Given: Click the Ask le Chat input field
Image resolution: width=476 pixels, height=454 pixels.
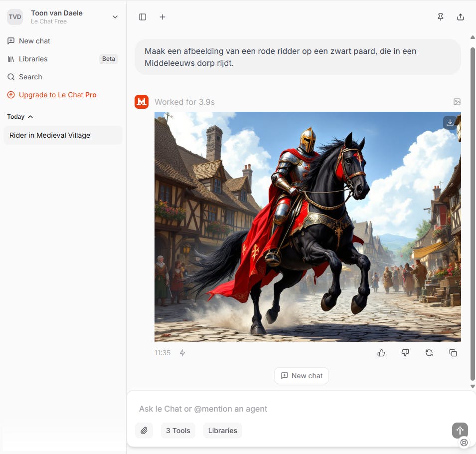Looking at the screenshot, I should pos(249,409).
